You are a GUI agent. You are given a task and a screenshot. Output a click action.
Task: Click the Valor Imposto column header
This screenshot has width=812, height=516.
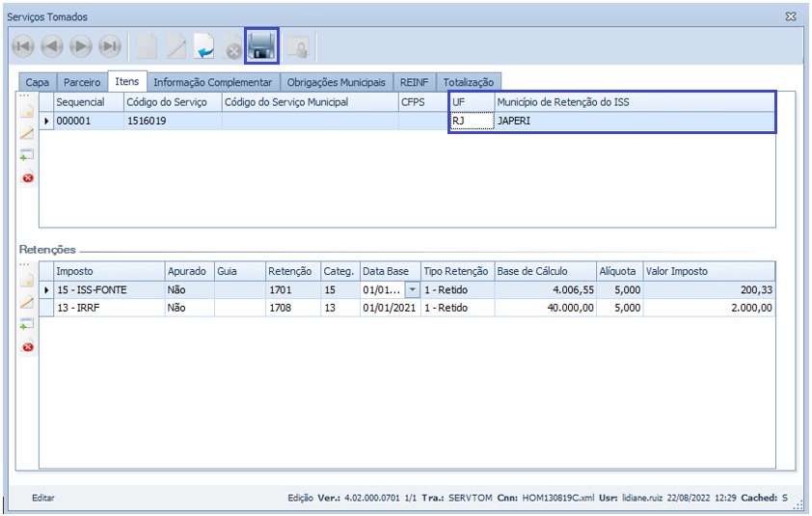tap(708, 271)
